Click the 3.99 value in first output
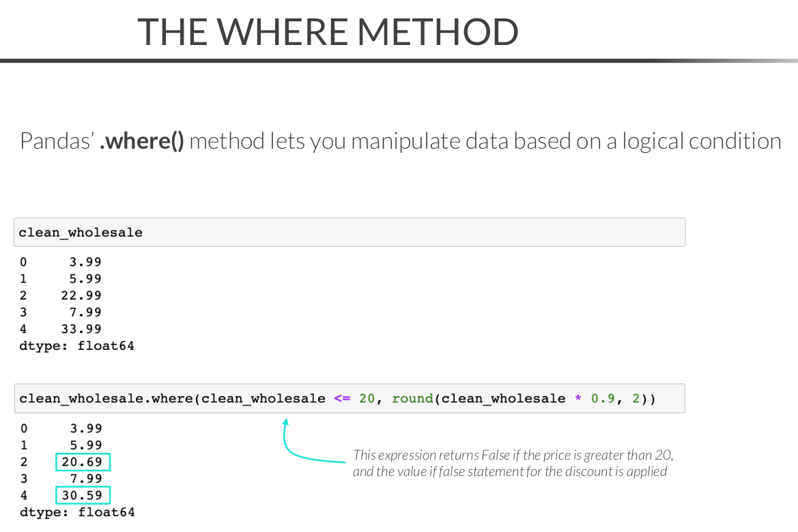 85,262
